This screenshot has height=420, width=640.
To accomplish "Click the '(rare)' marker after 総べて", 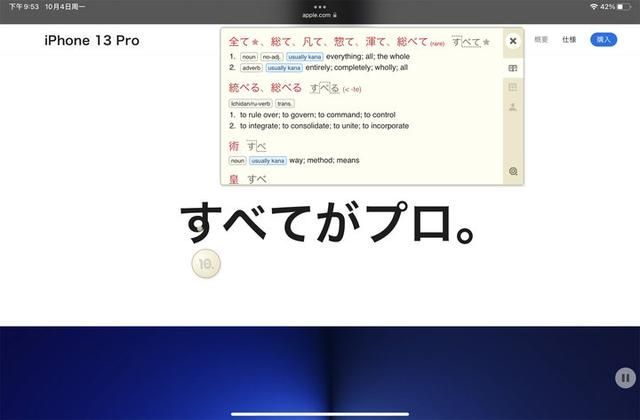I will pyautogui.click(x=437, y=44).
